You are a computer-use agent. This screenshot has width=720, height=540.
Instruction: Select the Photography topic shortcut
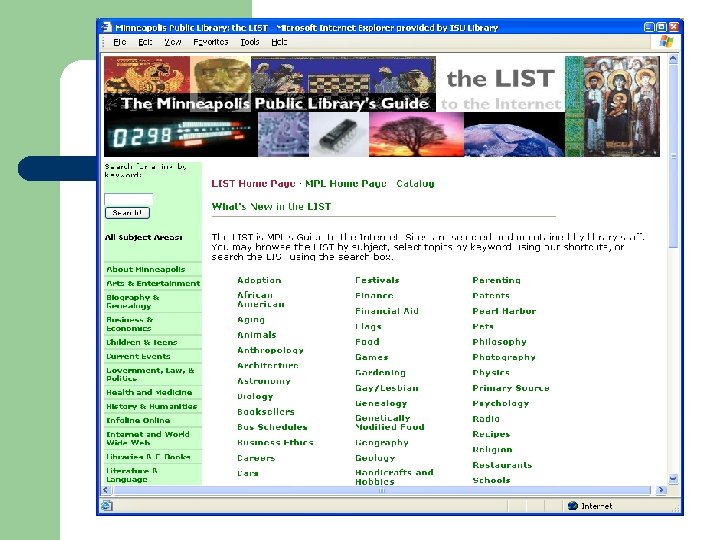click(504, 357)
